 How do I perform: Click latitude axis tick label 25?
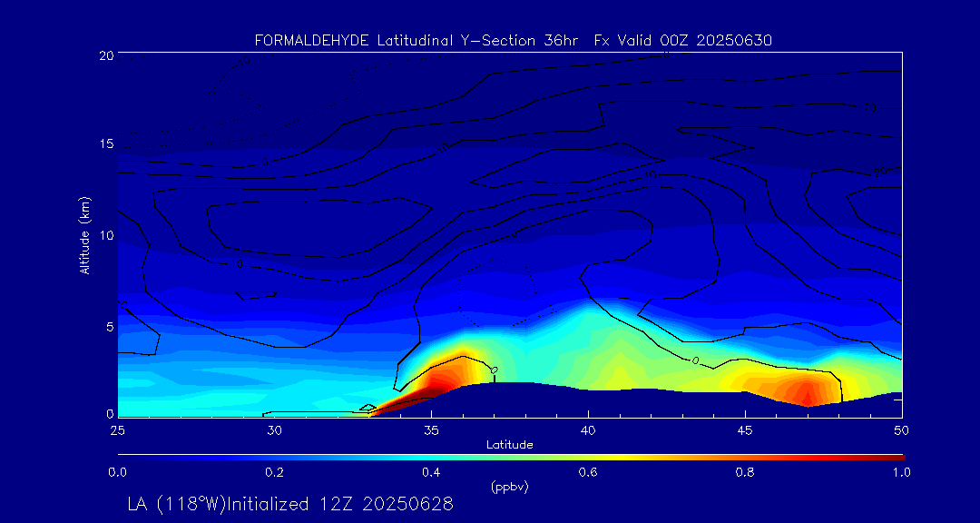click(x=117, y=429)
